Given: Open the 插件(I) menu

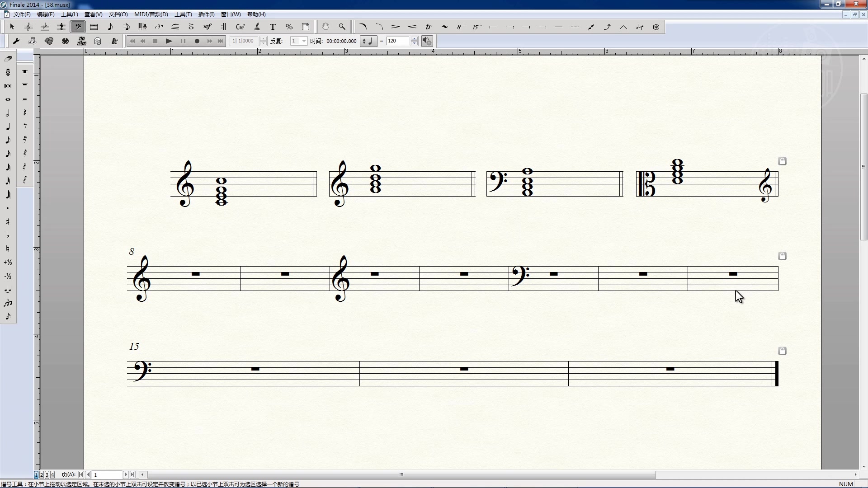Looking at the screenshot, I should tap(206, 14).
